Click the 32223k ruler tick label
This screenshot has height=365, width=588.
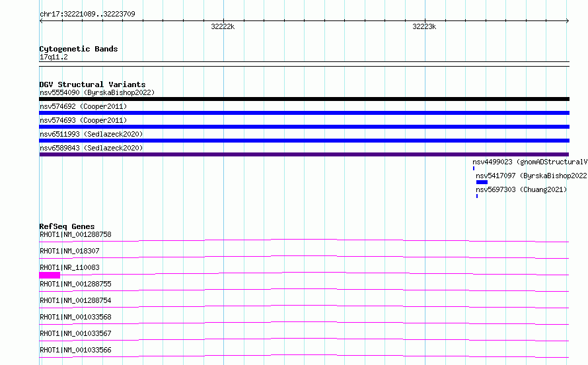pyautogui.click(x=424, y=26)
